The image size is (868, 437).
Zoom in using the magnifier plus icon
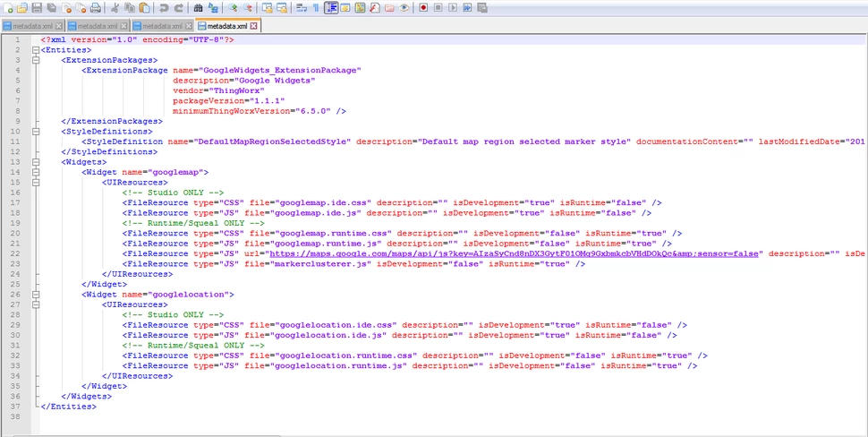[x=233, y=8]
